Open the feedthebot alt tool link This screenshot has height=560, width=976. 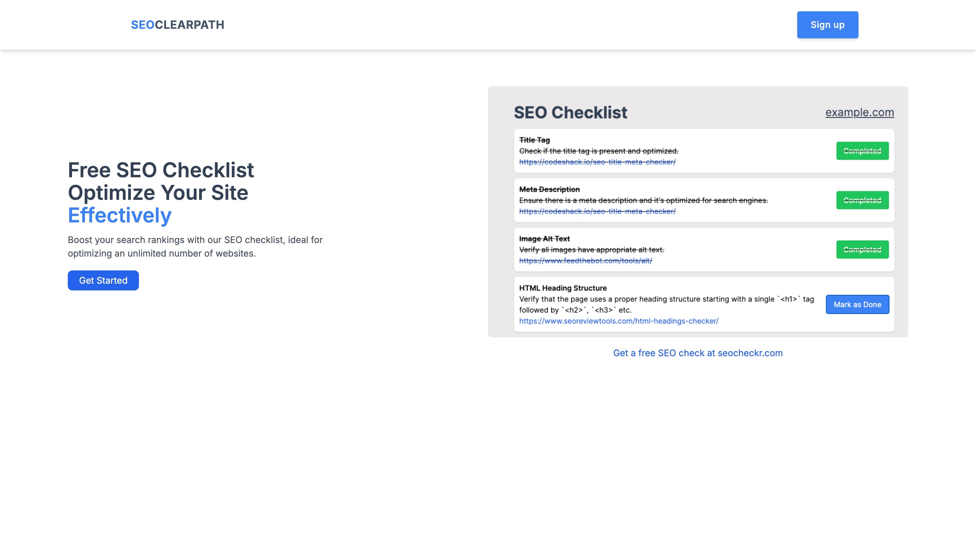coord(585,261)
